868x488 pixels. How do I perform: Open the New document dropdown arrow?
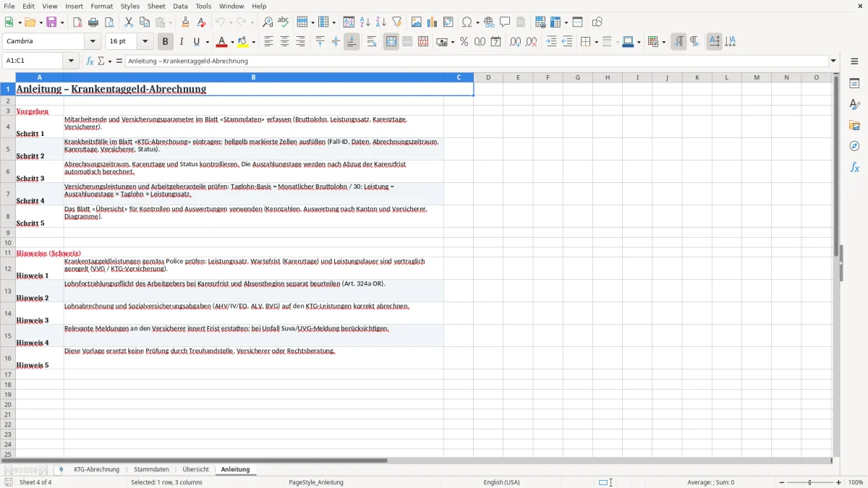(x=19, y=22)
